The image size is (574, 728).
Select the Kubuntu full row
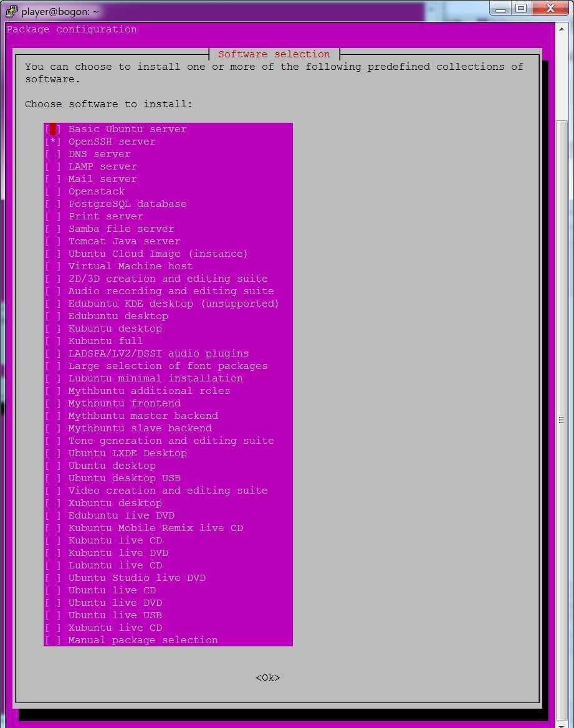(168, 341)
